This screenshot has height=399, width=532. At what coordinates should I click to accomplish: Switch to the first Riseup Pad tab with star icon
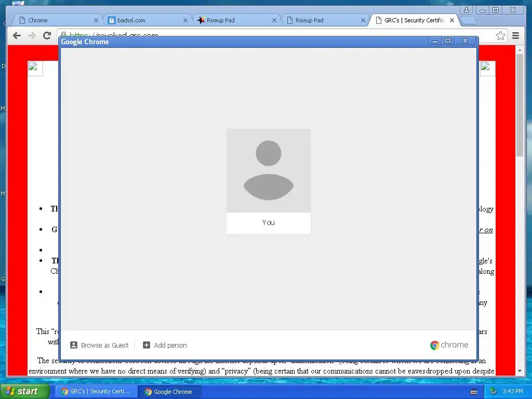(x=235, y=20)
